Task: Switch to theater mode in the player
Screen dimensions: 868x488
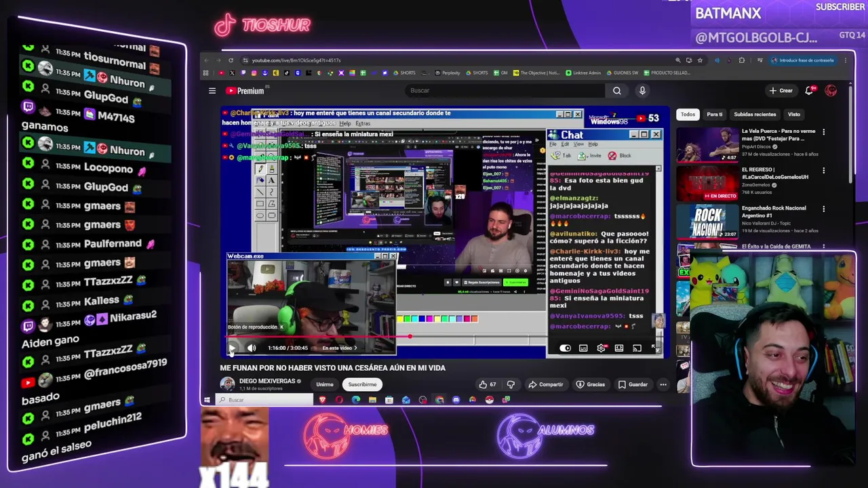Action: coord(619,348)
